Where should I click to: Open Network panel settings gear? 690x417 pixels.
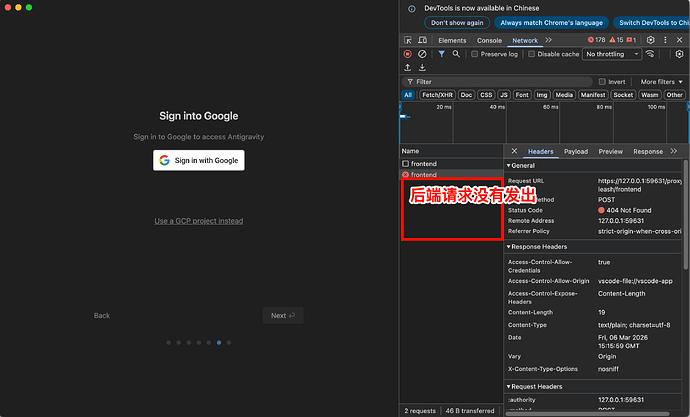[679, 54]
